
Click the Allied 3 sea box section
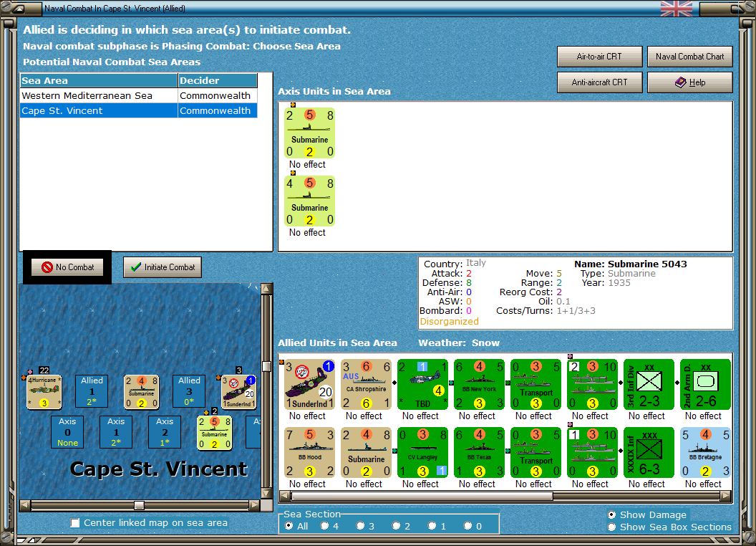(x=189, y=391)
